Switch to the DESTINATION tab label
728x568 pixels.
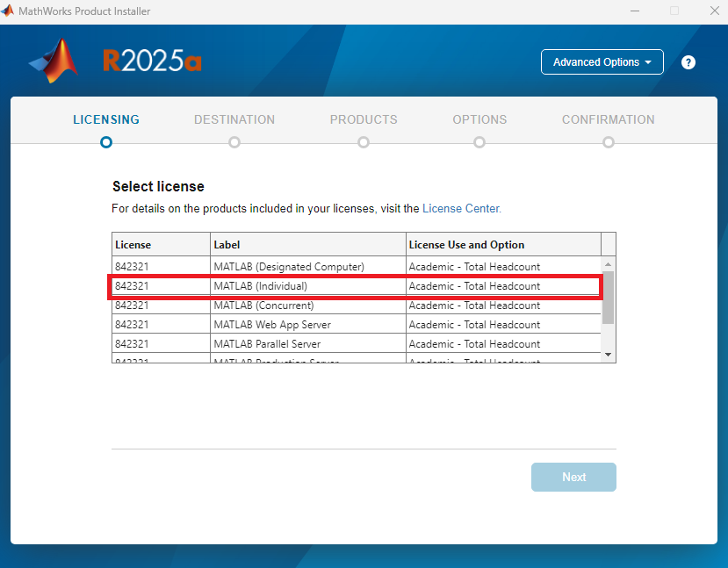point(234,119)
